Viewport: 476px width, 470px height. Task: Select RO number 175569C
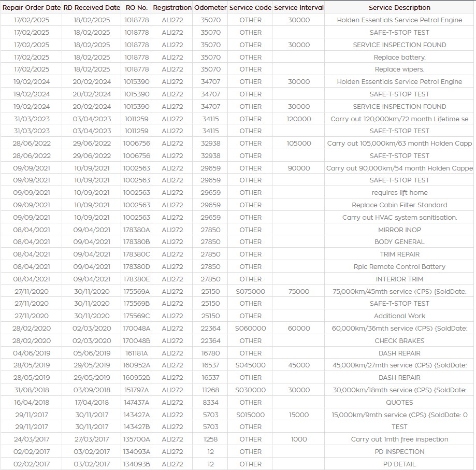(x=137, y=316)
